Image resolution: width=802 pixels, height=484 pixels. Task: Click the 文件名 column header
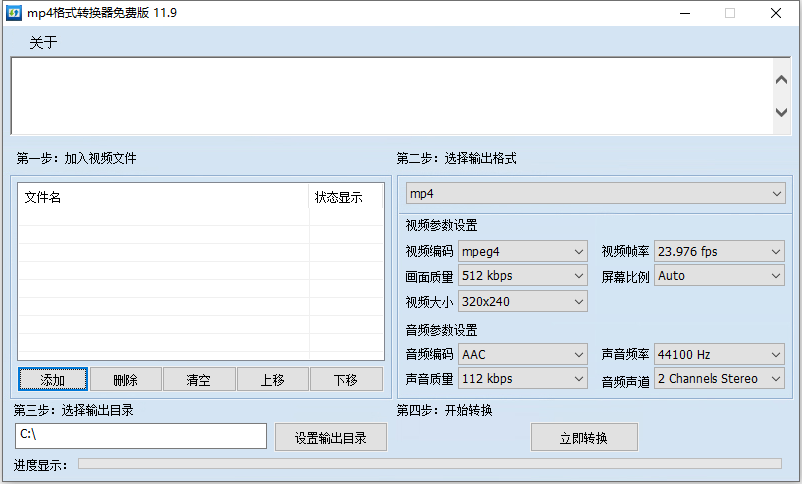(163, 197)
